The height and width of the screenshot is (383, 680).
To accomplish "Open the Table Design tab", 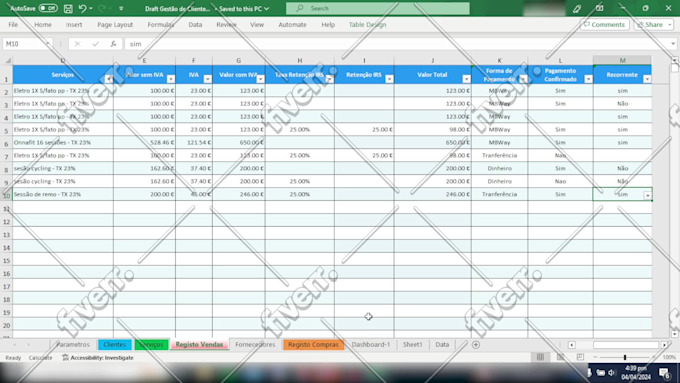I will pyautogui.click(x=367, y=25).
